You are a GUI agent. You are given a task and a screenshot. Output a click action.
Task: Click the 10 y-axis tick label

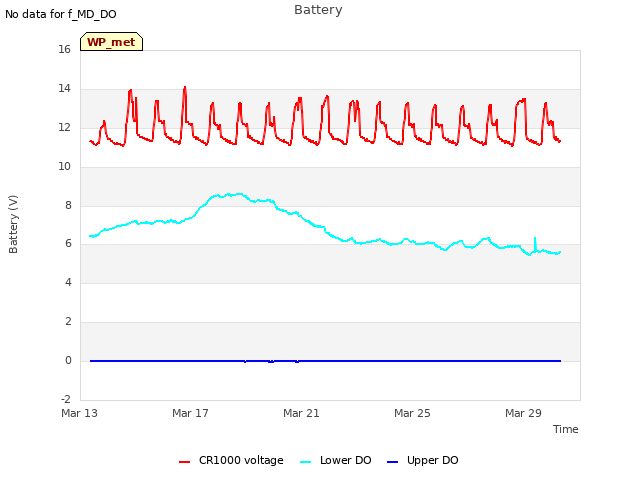pyautogui.click(x=64, y=167)
